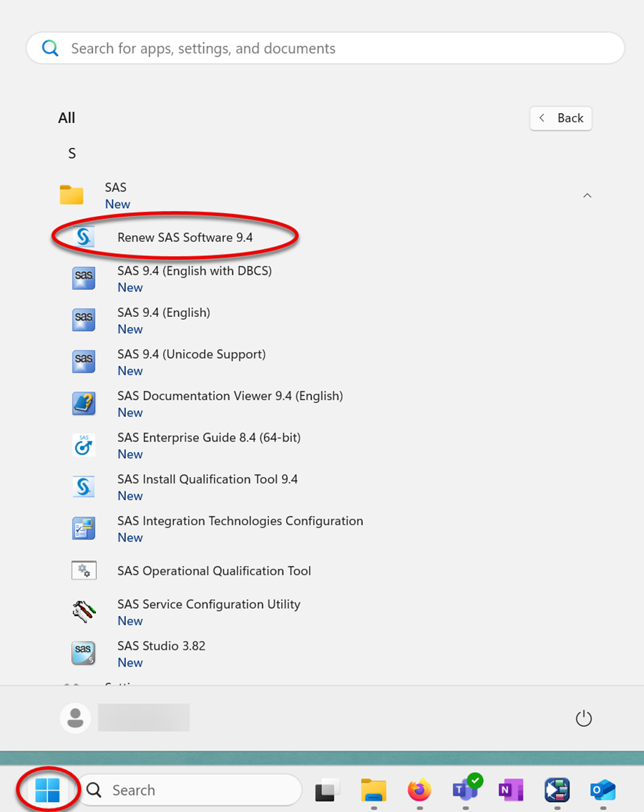Launch SAS 9.4 (English) icon
This screenshot has width=644, height=812.
coord(84,320)
